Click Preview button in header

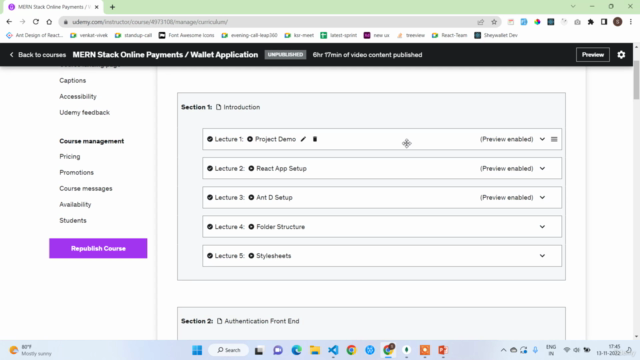pos(593,55)
